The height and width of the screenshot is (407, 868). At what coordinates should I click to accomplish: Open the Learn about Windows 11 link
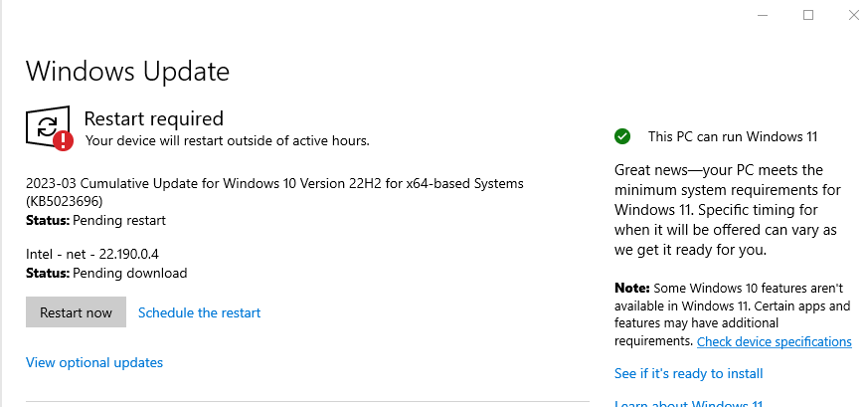tap(689, 404)
